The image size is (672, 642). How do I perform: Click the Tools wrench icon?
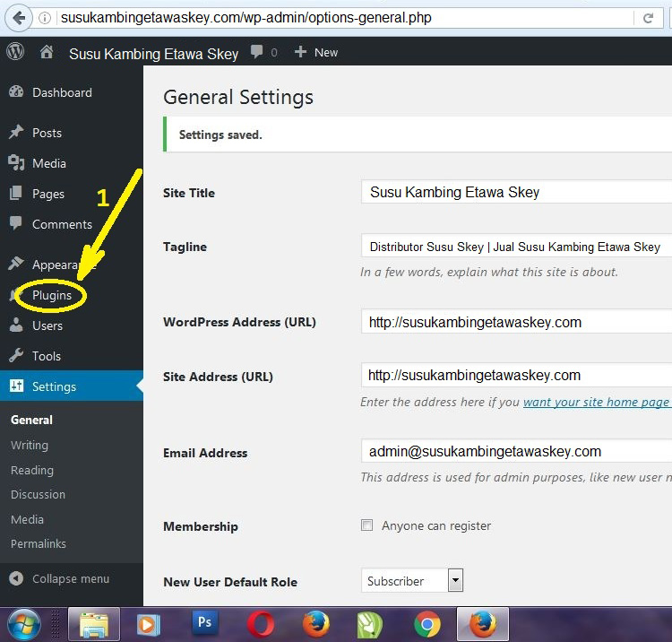(x=16, y=356)
